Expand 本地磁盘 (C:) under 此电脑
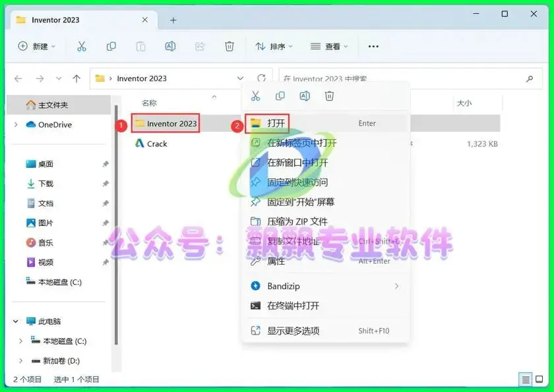The image size is (554, 392). [x=20, y=341]
